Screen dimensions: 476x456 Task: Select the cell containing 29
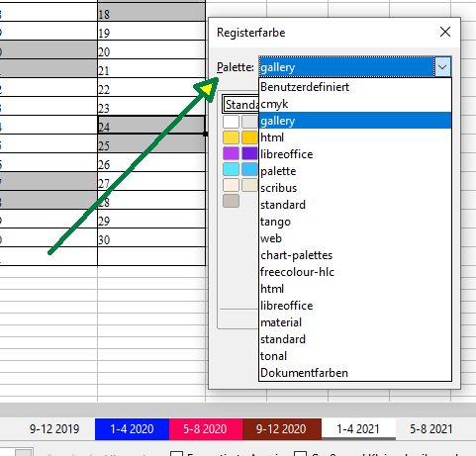point(151,219)
